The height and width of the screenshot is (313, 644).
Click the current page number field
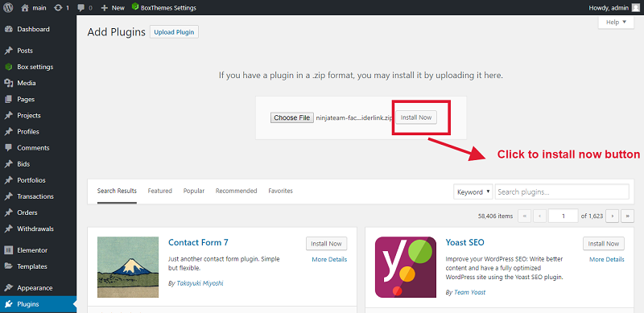pos(563,216)
